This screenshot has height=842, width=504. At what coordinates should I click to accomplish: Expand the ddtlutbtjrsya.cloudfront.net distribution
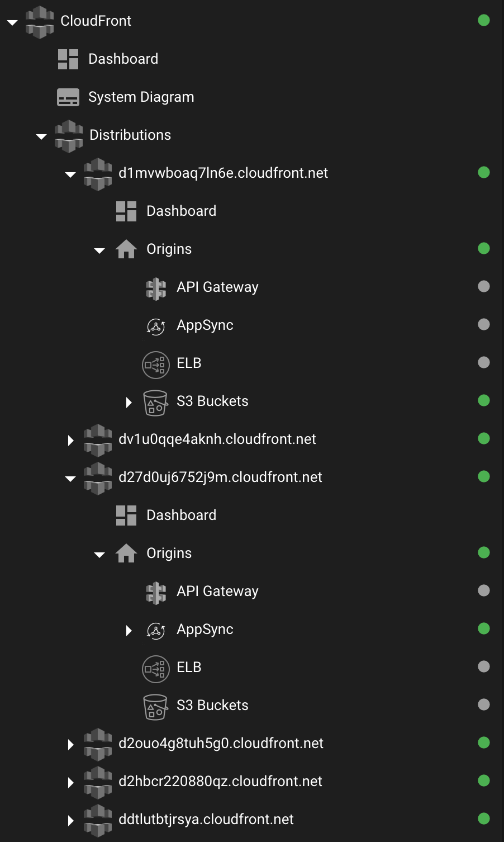pos(70,821)
